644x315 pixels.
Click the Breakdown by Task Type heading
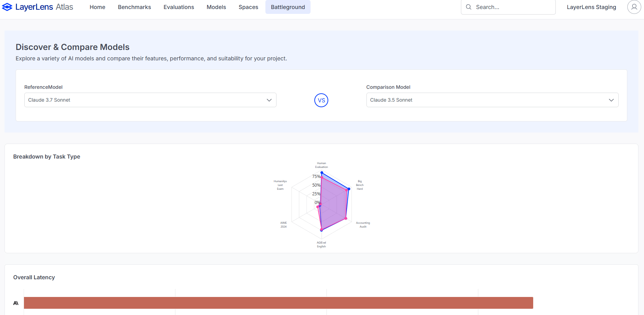tap(47, 156)
